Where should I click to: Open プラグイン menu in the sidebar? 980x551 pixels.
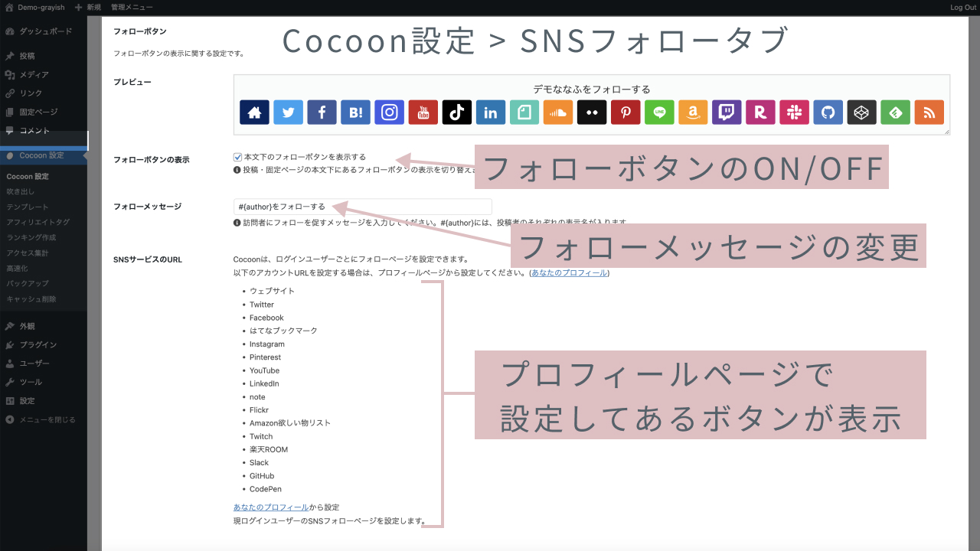click(x=44, y=345)
